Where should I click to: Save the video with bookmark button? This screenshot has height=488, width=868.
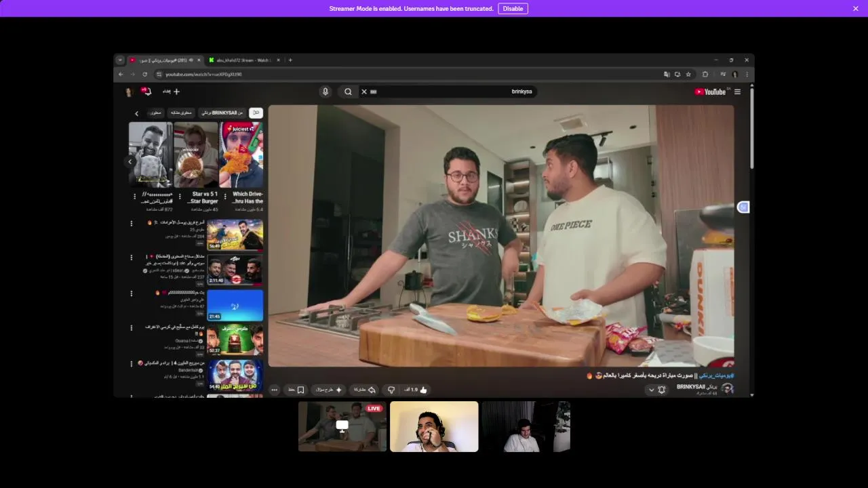296,390
